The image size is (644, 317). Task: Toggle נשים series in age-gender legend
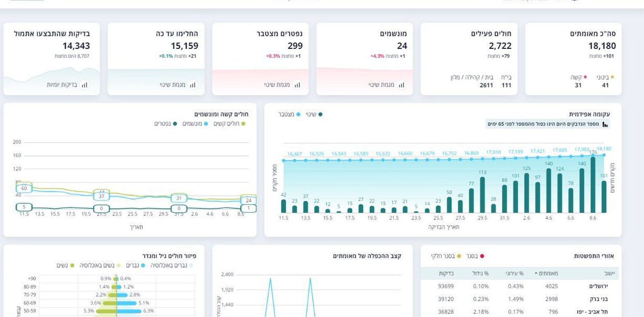click(66, 266)
